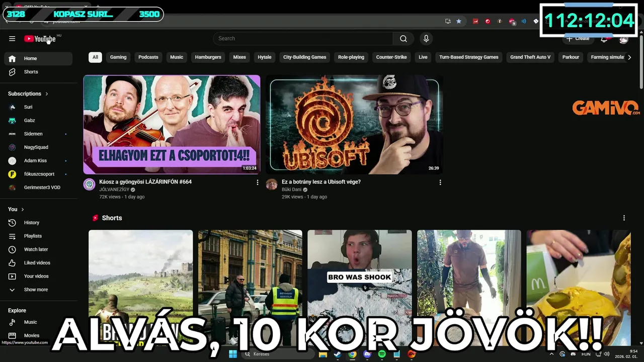
Task: Open File Explorer from the taskbar
Action: coord(323,354)
